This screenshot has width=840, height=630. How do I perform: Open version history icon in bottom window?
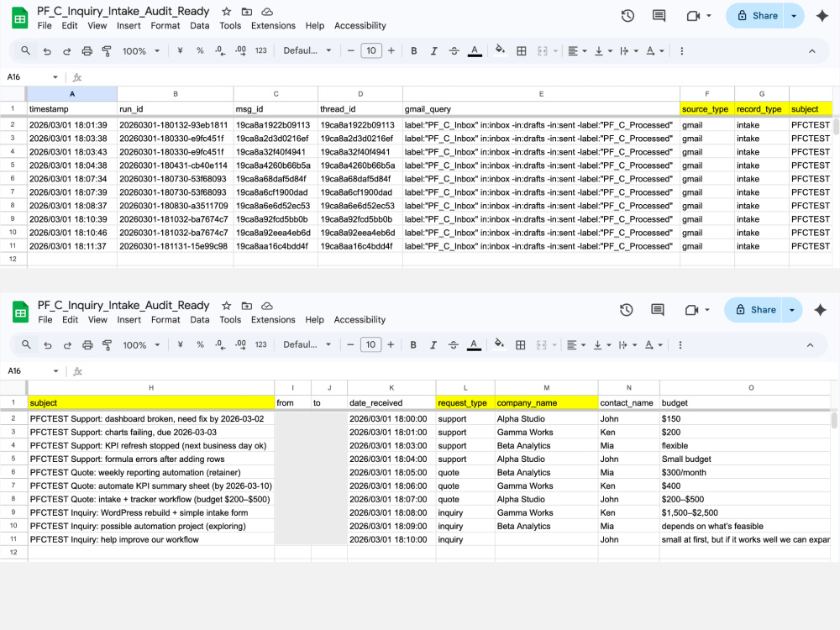(x=627, y=310)
